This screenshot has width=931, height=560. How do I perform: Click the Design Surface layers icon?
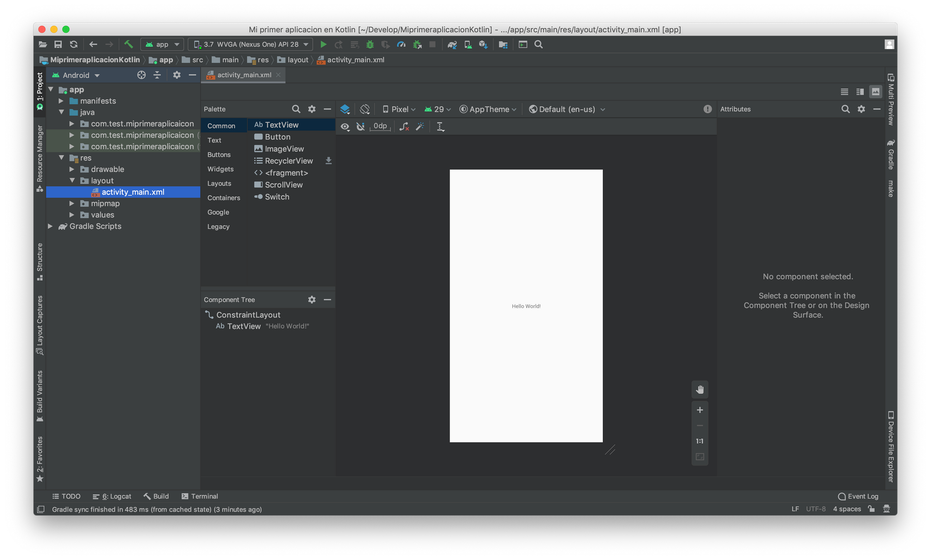(345, 109)
